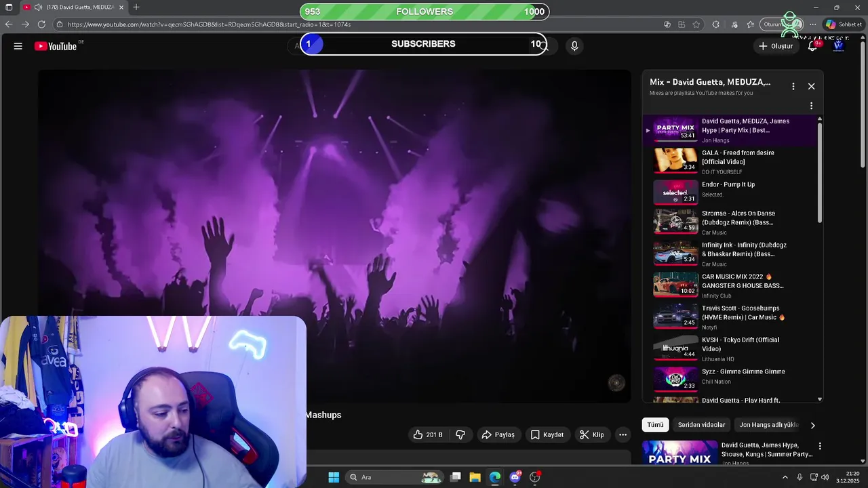Open the volume control in system tray
Image resolution: width=868 pixels, height=488 pixels.
tap(825, 477)
